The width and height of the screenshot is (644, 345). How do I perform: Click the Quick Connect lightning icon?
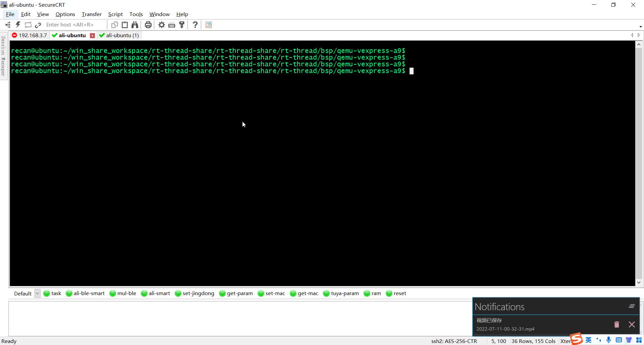tap(18, 25)
